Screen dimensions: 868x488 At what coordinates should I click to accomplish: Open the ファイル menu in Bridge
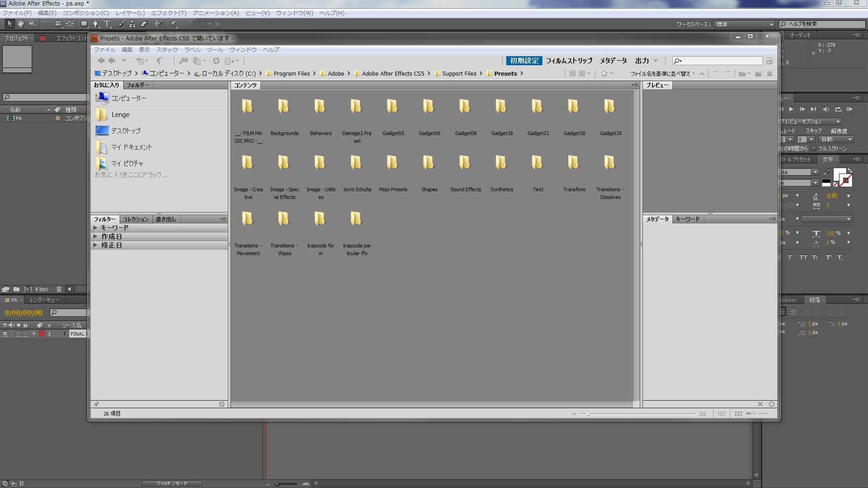(105, 49)
